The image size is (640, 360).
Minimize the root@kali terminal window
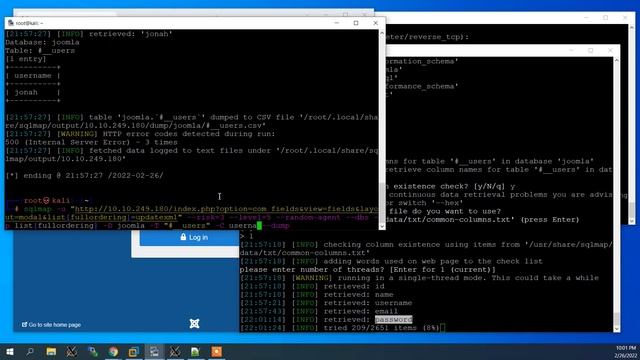[336, 23]
